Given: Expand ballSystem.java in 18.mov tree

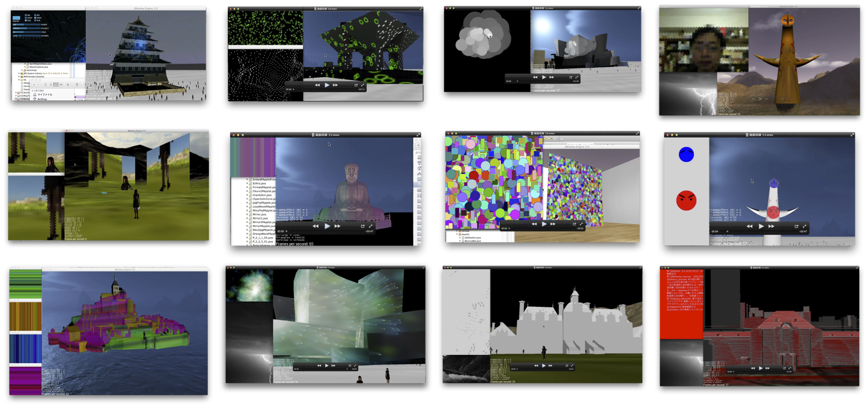Looking at the screenshot, I should [460, 238].
